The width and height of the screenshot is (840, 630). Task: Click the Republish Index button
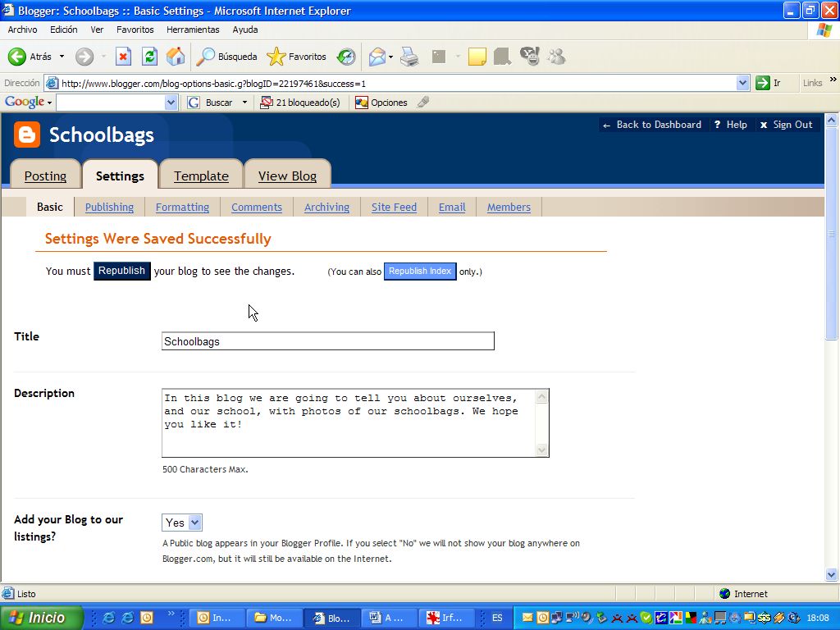420,271
